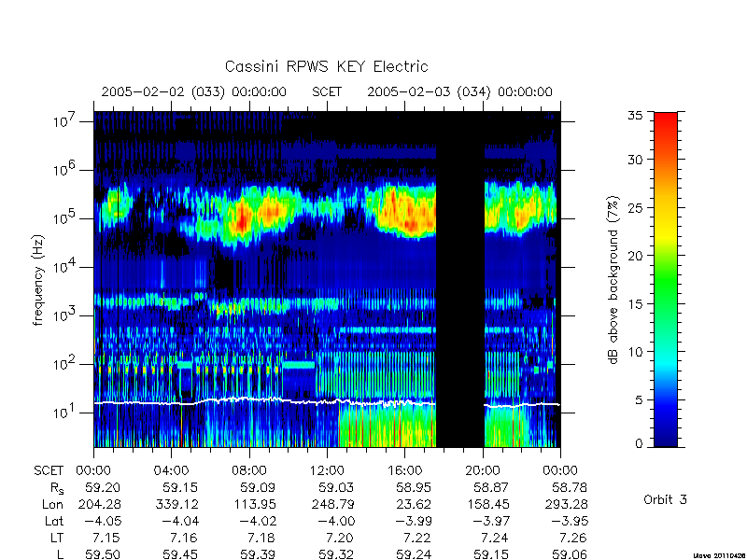The height and width of the screenshot is (560, 747).
Task: Click the LT value 7.15
Action: [x=106, y=539]
